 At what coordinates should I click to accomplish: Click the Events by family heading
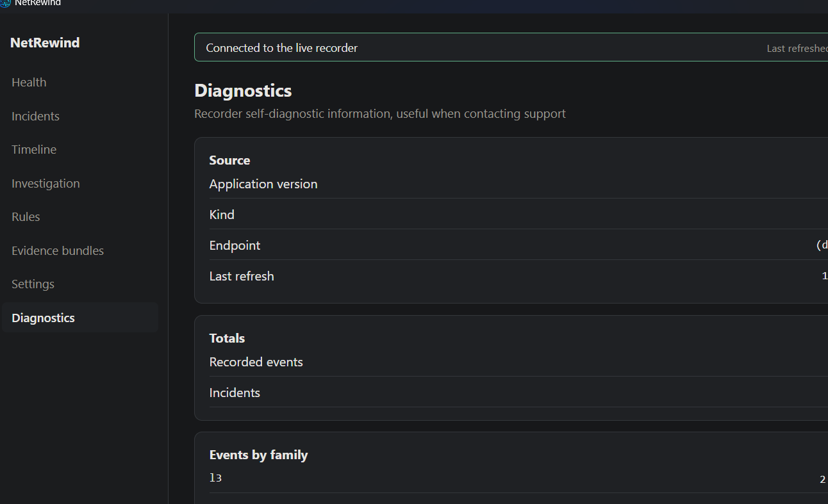(x=258, y=455)
